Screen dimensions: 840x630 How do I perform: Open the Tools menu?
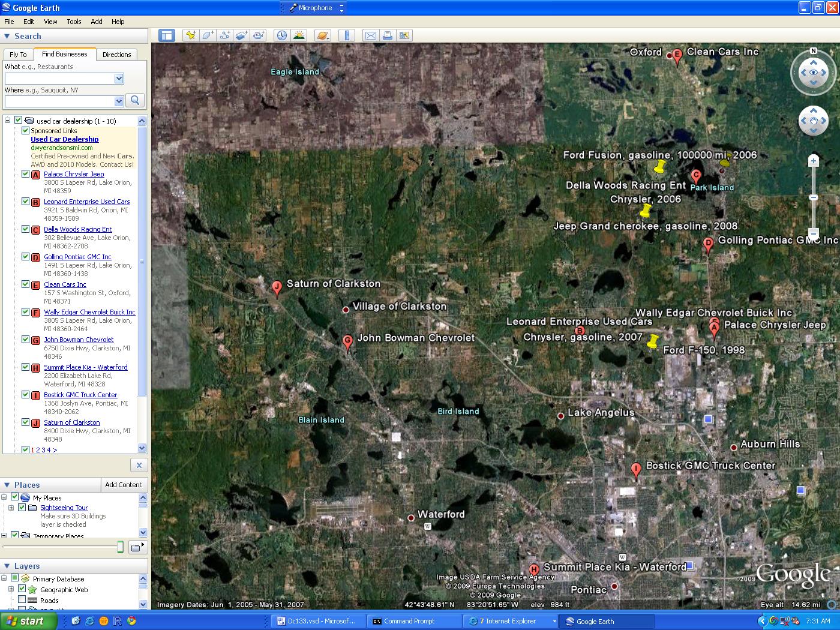point(74,22)
